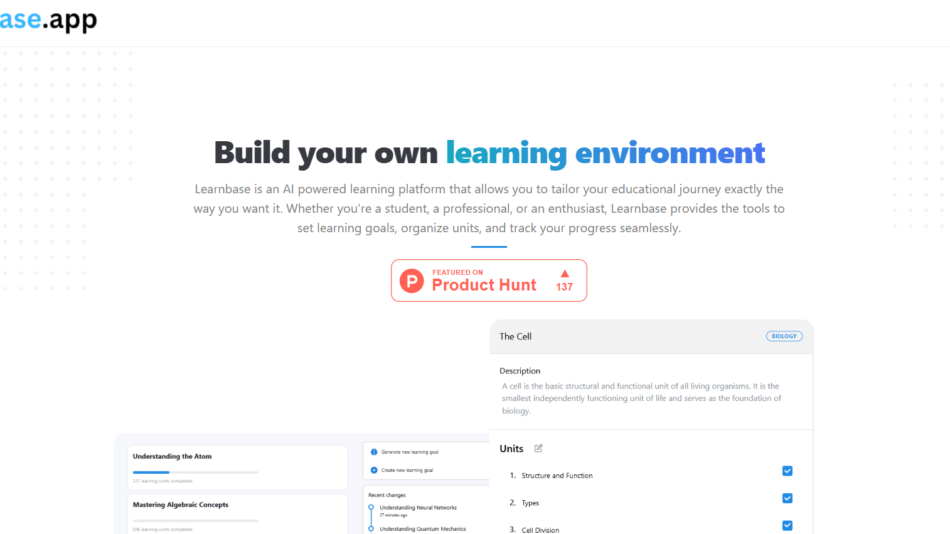This screenshot has height=534, width=950.
Task: Click the Product Hunt P logo icon
Action: coord(411,281)
